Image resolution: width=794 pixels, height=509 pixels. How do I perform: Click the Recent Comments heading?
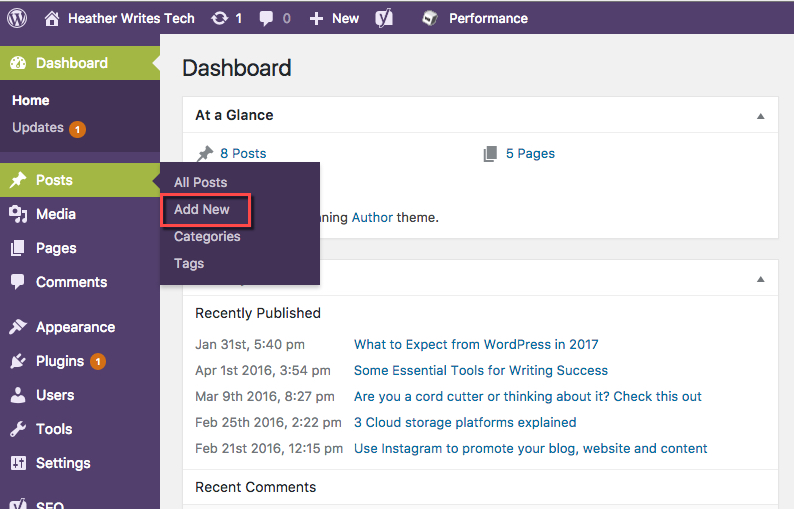[256, 487]
